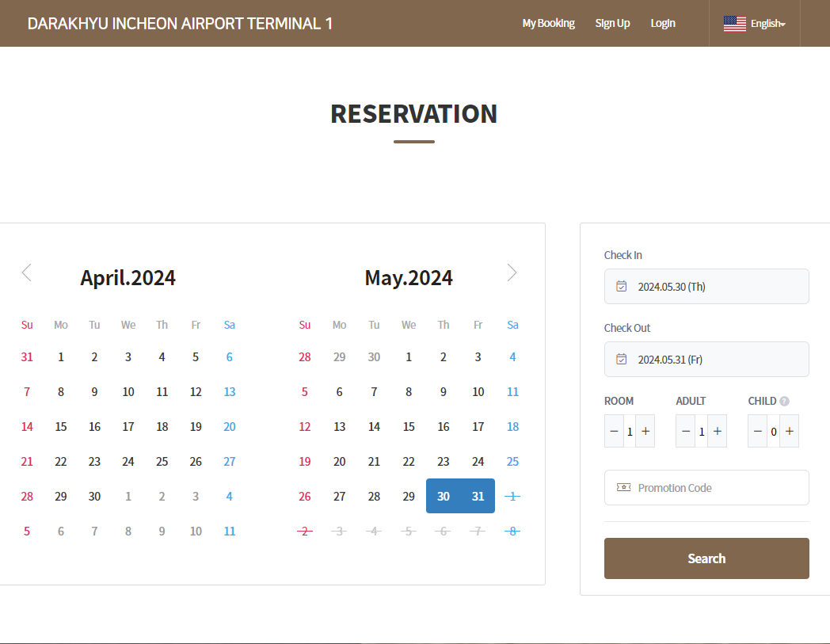Click the ROOM count value field

(630, 431)
